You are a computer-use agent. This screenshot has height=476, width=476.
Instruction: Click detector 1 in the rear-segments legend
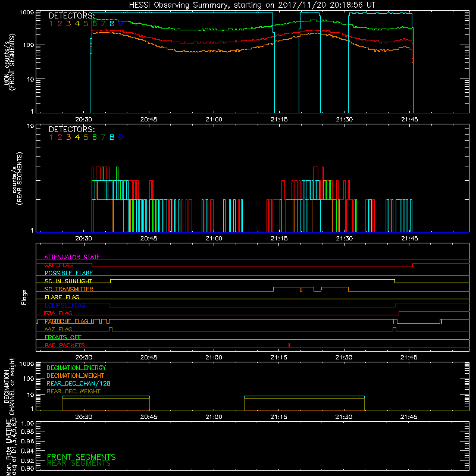click(51, 137)
